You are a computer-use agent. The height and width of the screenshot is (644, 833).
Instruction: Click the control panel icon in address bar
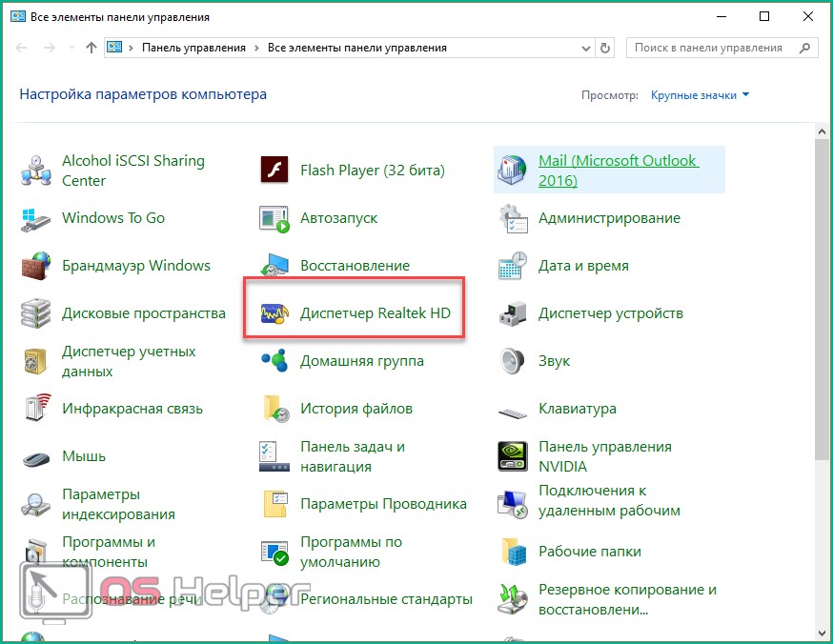114,48
